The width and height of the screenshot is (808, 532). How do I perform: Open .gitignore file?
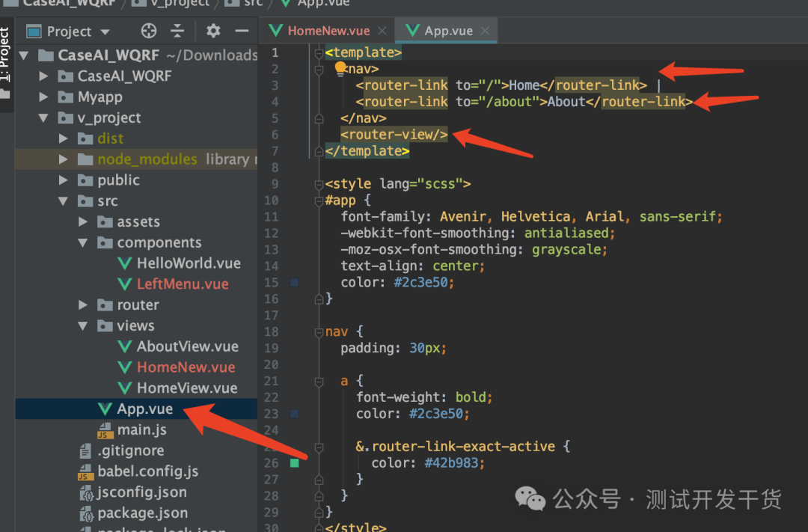point(131,450)
